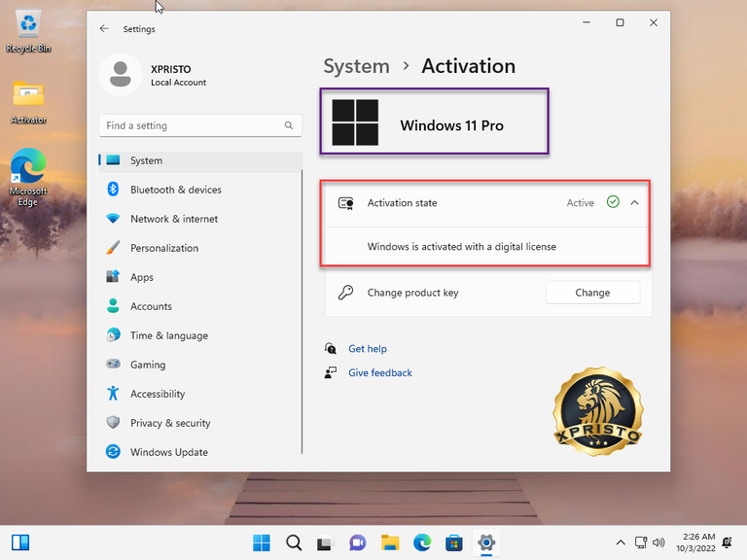The height and width of the screenshot is (560, 747).
Task: Open the Get help link
Action: [x=368, y=349]
